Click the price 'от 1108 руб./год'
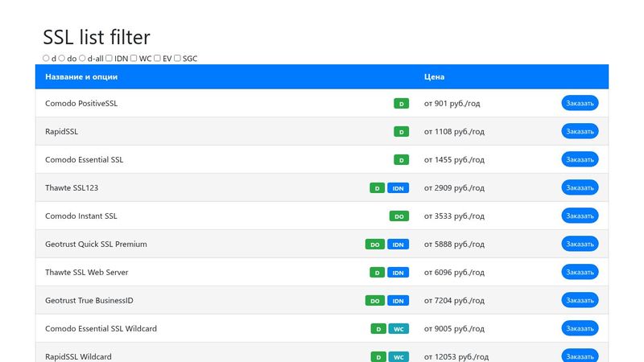This screenshot has height=362, width=644. click(454, 132)
